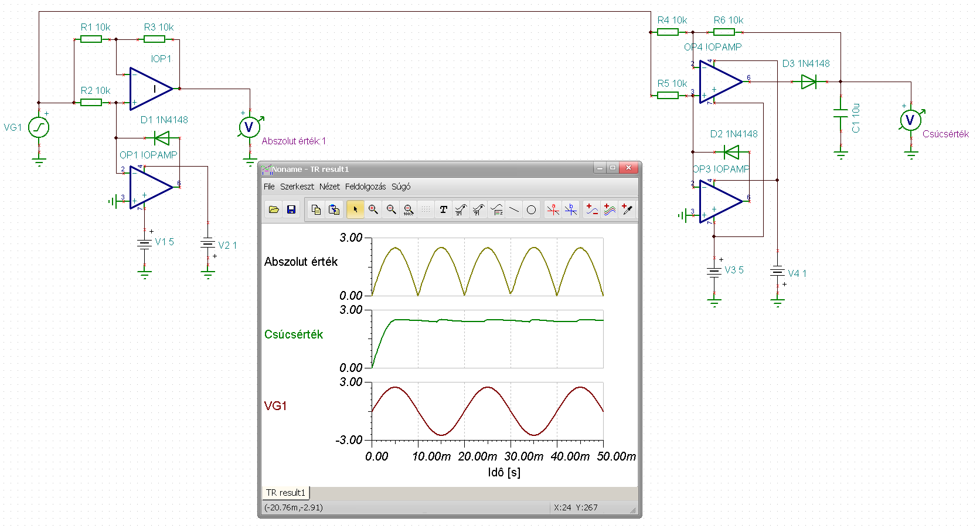Toggle the dotted grid display button

426,209
